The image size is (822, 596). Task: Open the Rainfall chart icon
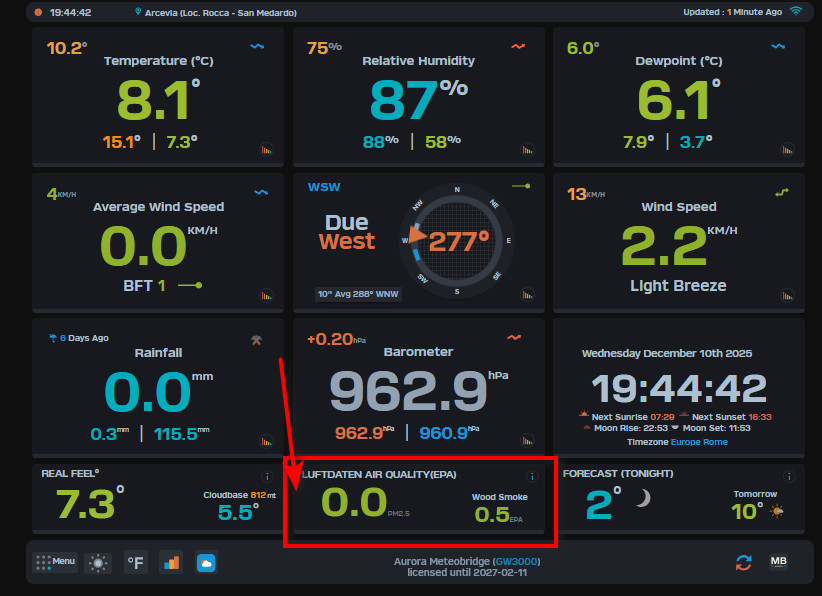point(267,441)
